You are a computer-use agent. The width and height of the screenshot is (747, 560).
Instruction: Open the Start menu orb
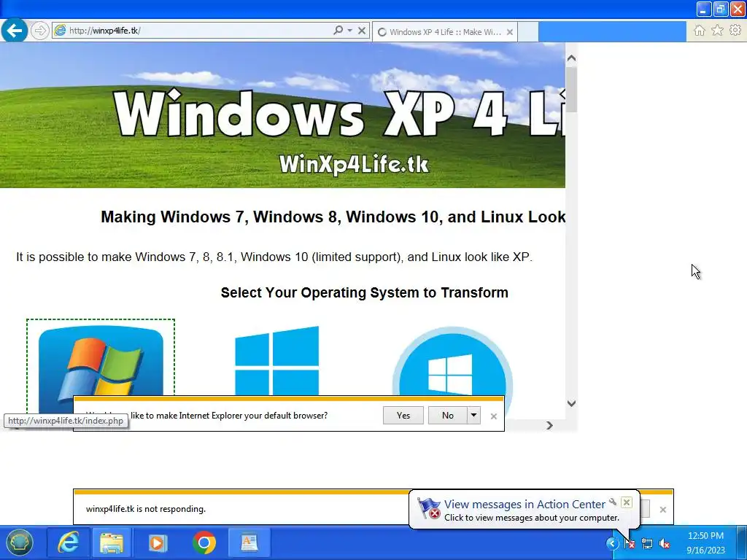pos(19,542)
